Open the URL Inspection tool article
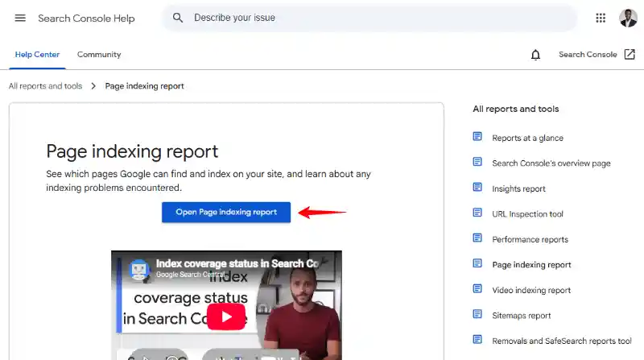Viewport: 644px width, 360px height. tap(527, 214)
